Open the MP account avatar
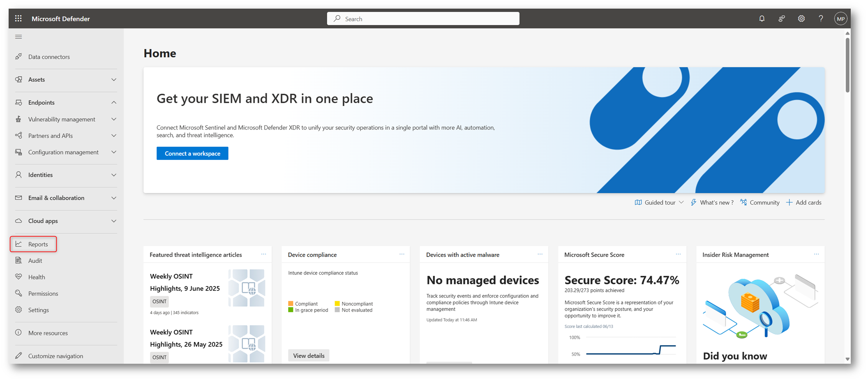Image resolution: width=868 pixels, height=381 pixels. [x=840, y=18]
